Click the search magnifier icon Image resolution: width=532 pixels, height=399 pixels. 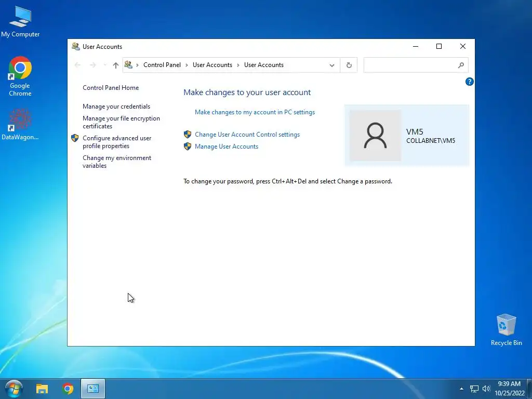(461, 65)
